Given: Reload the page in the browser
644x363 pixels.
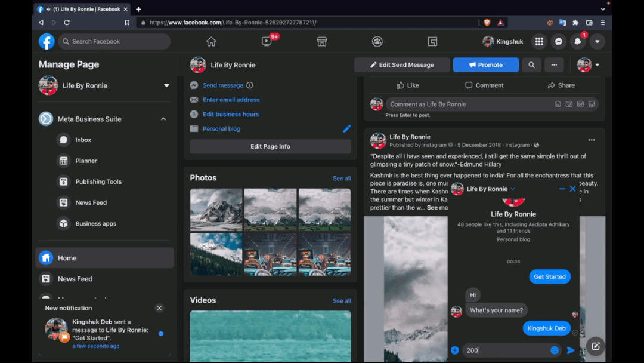Looking at the screenshot, I should pyautogui.click(x=67, y=23).
